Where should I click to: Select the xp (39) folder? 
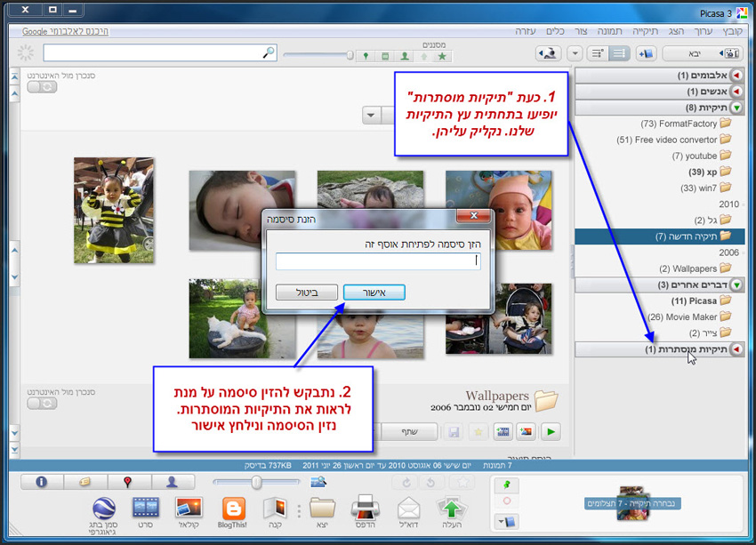(710, 172)
